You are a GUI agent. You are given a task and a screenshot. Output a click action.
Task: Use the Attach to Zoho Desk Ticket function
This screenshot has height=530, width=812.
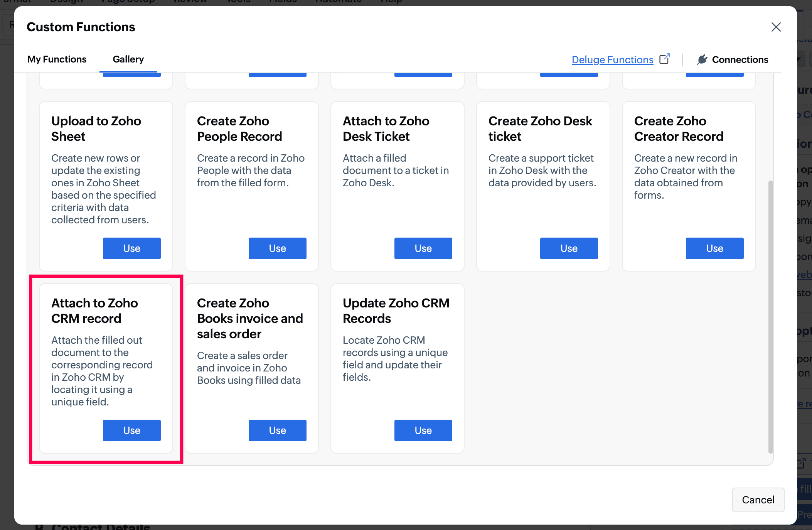(x=423, y=248)
